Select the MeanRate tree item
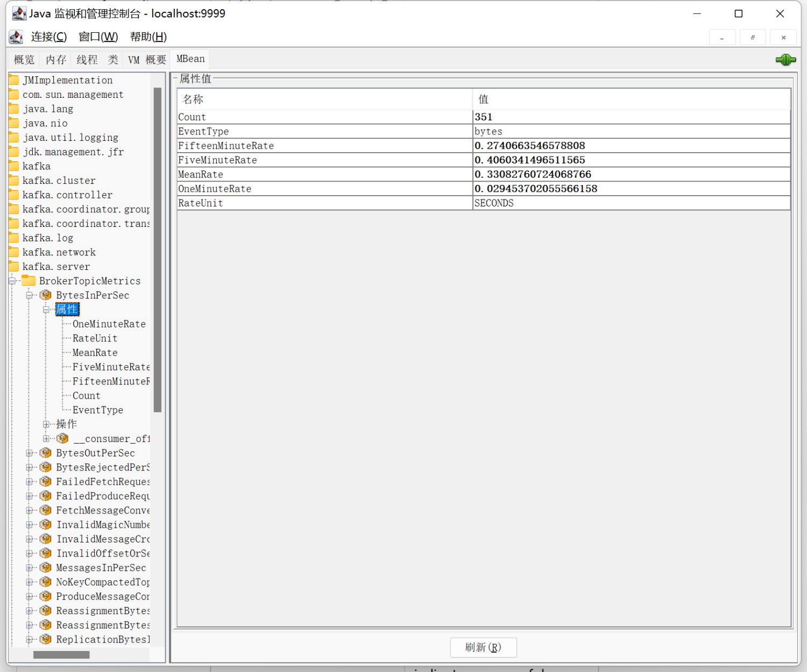Screen dimensions: 807x672 [95, 353]
